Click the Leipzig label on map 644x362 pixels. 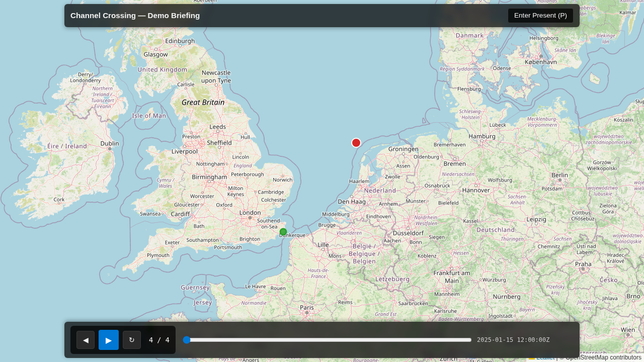[536, 219]
